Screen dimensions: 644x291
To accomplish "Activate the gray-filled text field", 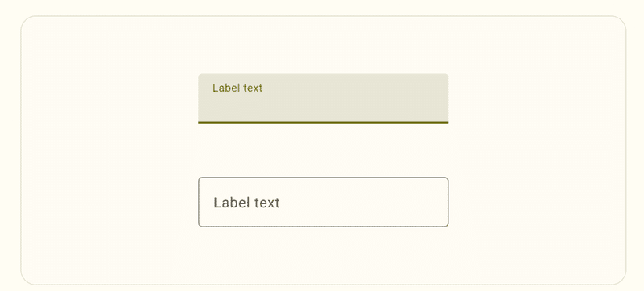I will pyautogui.click(x=324, y=98).
